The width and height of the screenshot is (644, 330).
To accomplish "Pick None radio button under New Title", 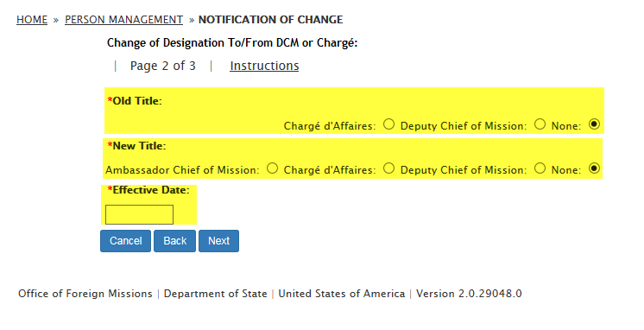I will tap(594, 168).
